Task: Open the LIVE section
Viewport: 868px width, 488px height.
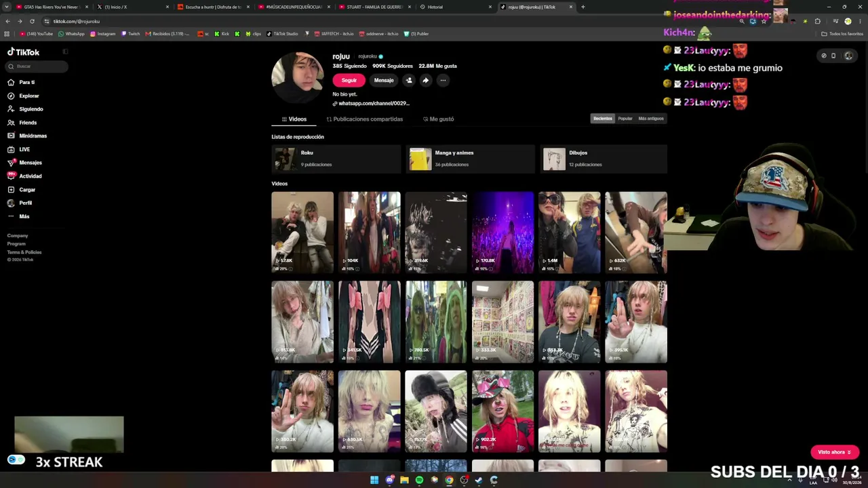Action: tap(18, 149)
